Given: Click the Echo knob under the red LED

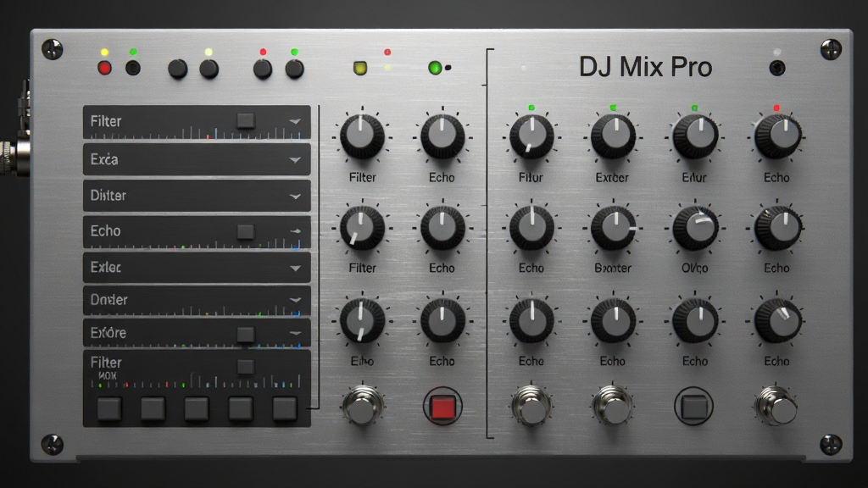Looking at the screenshot, I should tap(777, 136).
